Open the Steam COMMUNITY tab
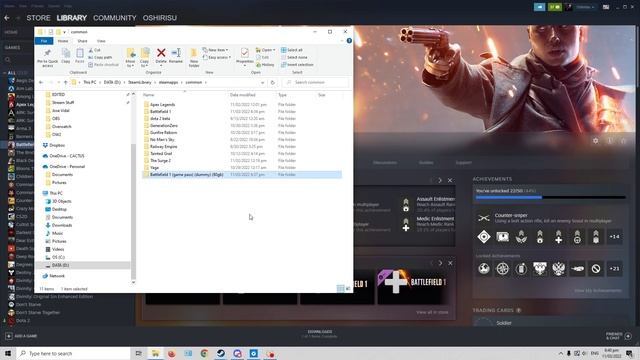This screenshot has width=640, height=360. [x=115, y=18]
